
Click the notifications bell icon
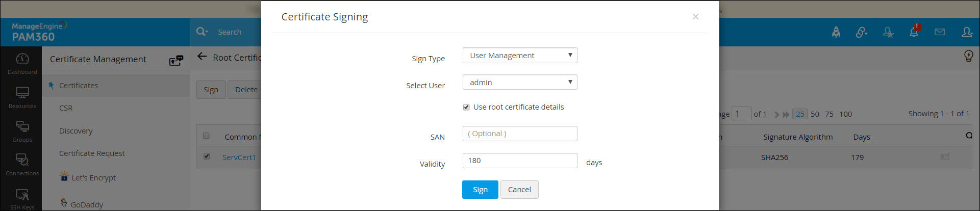[914, 32]
